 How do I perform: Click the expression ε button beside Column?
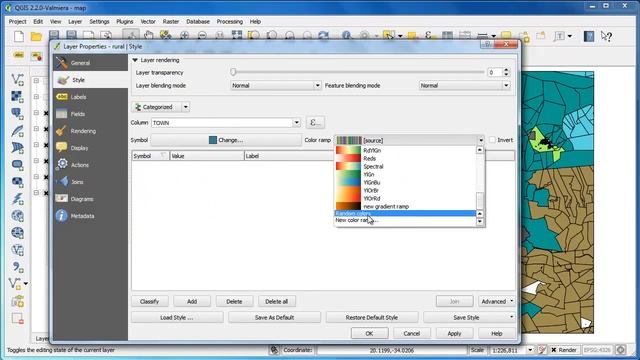tap(315, 122)
